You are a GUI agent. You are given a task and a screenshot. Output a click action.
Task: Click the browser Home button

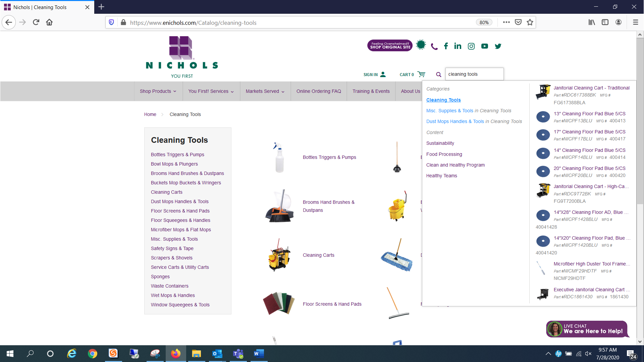coord(49,22)
